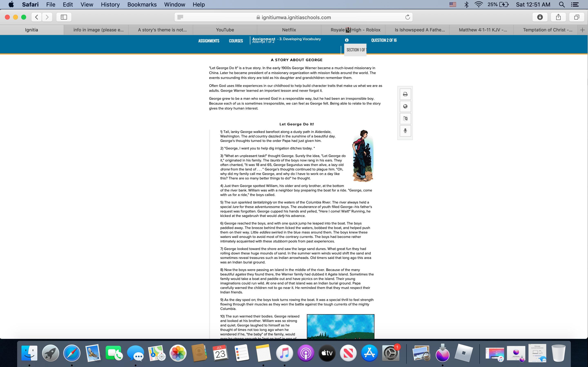Open the Bluetooth status menu
The width and height of the screenshot is (588, 367).
(466, 5)
